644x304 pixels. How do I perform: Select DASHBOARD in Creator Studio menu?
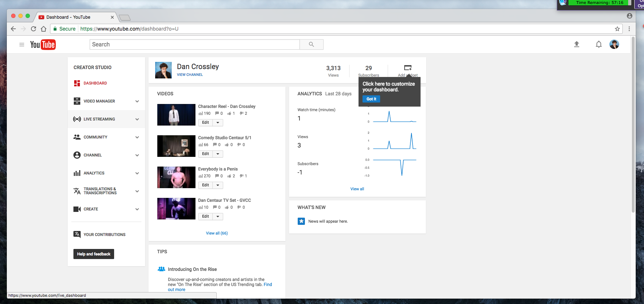[95, 83]
